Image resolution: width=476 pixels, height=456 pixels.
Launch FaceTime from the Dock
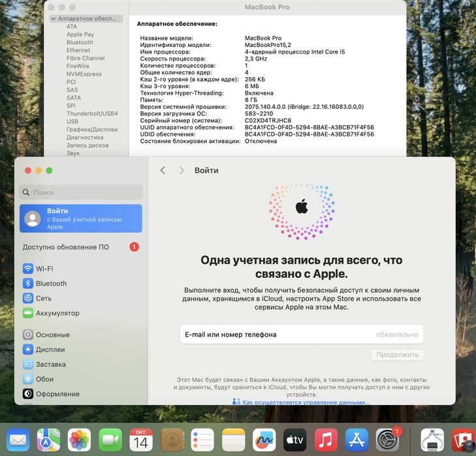point(110,440)
